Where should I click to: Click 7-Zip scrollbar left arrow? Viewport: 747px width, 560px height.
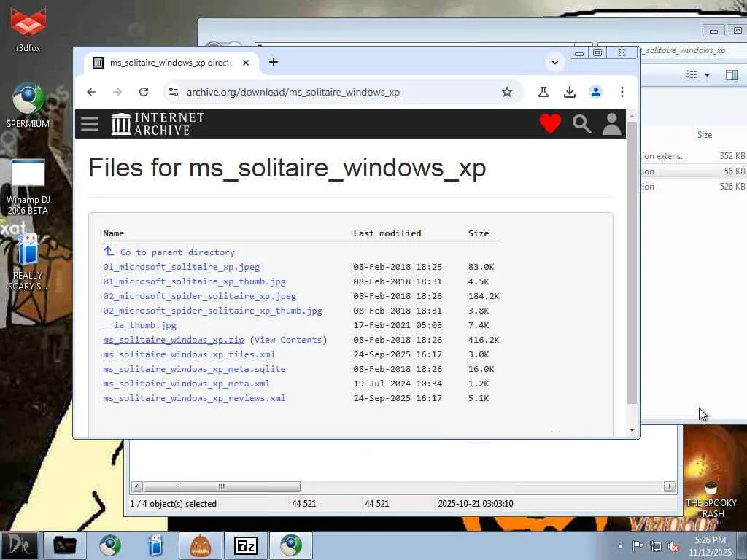pos(136,486)
